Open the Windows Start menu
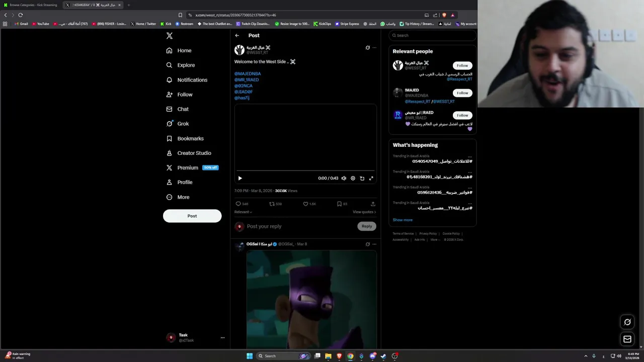Screen dimensions: 644x362 point(250,356)
